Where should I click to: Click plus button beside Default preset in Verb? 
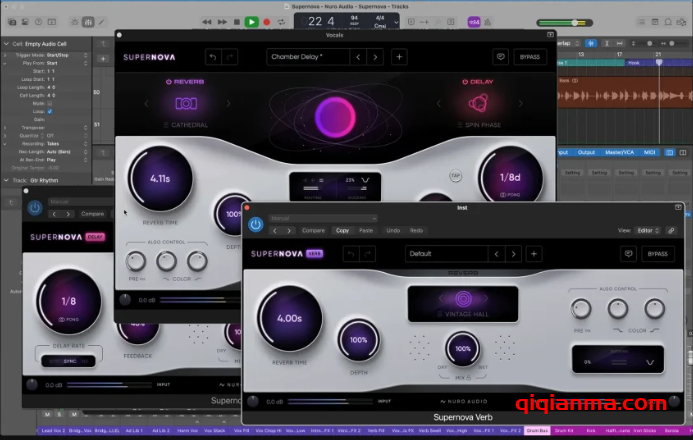[x=534, y=254]
